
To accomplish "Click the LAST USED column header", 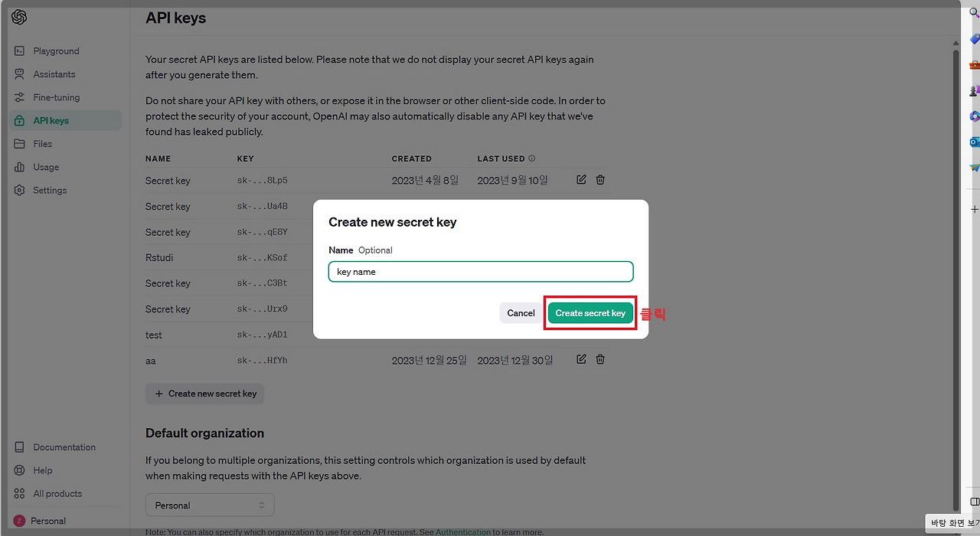I will click(501, 159).
